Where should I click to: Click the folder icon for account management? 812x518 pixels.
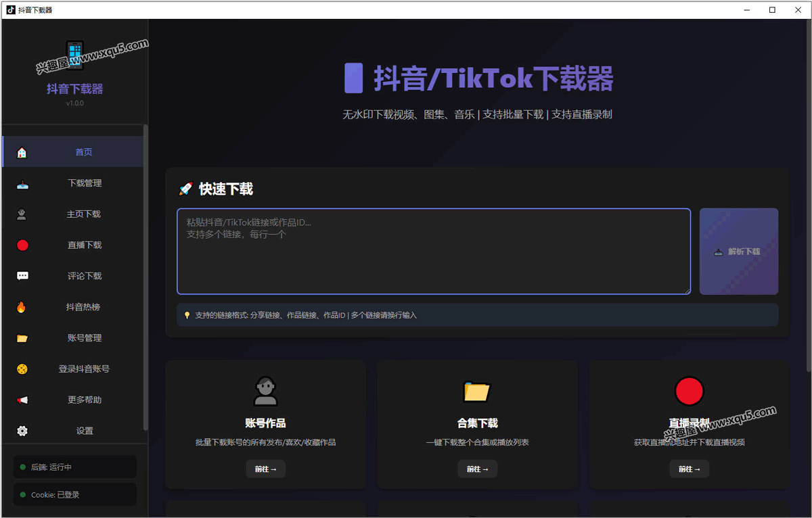coord(22,338)
